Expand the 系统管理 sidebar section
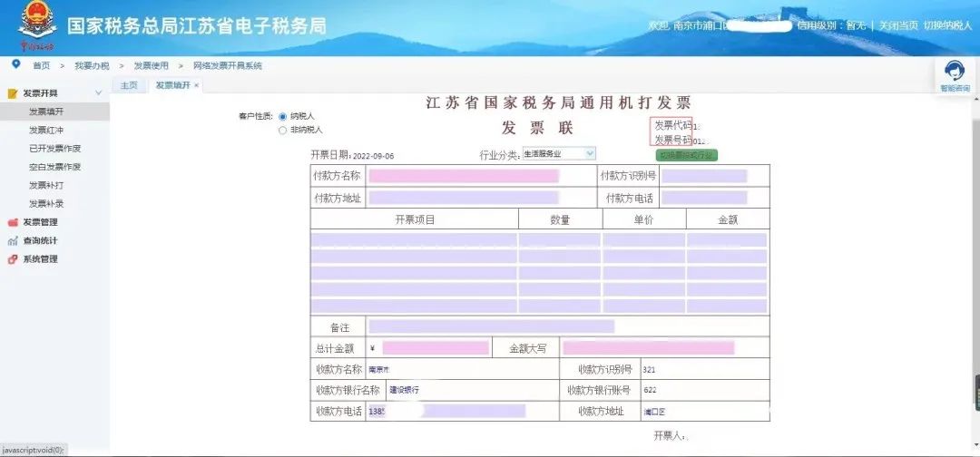This screenshot has width=980, height=457. pos(41,259)
